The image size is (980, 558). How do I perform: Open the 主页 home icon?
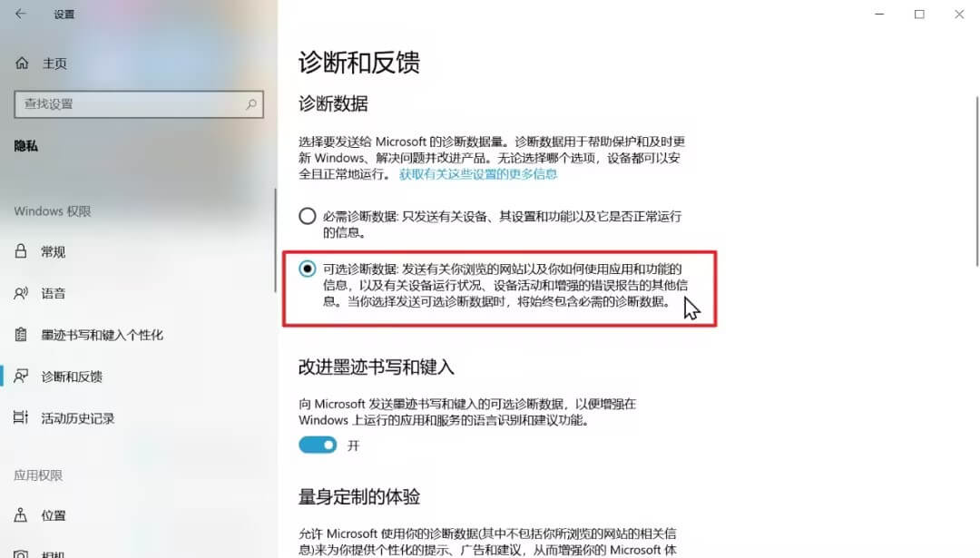tap(22, 64)
